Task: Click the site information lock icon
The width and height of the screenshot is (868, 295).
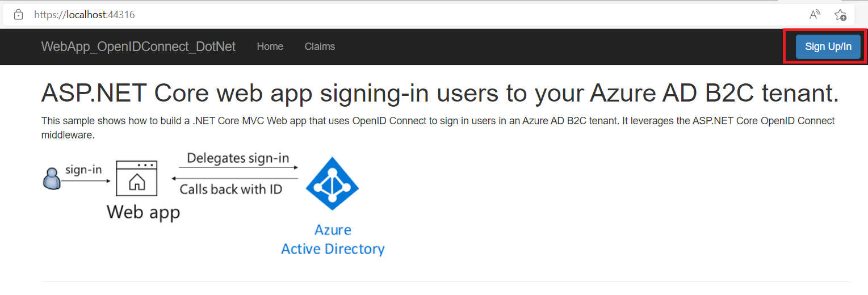Action: 18,15
